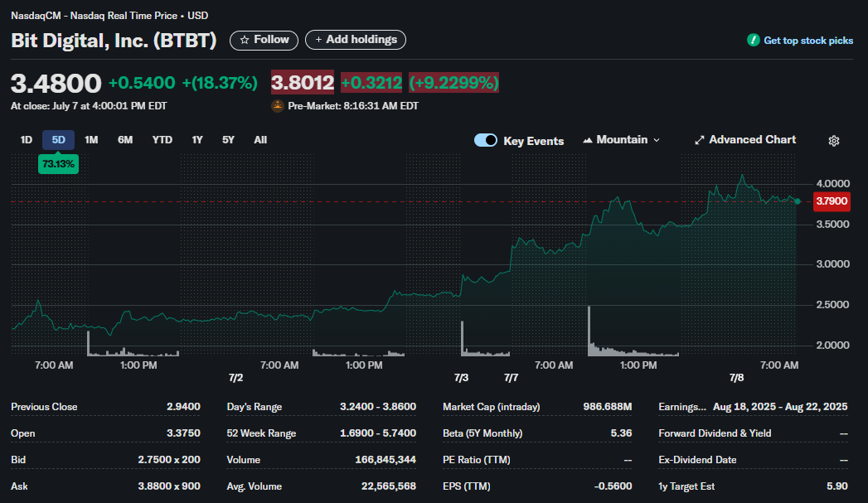Screen dimensions: 868x503
Task: Click the Ask value 3.8800 x 900
Action: 169,486
